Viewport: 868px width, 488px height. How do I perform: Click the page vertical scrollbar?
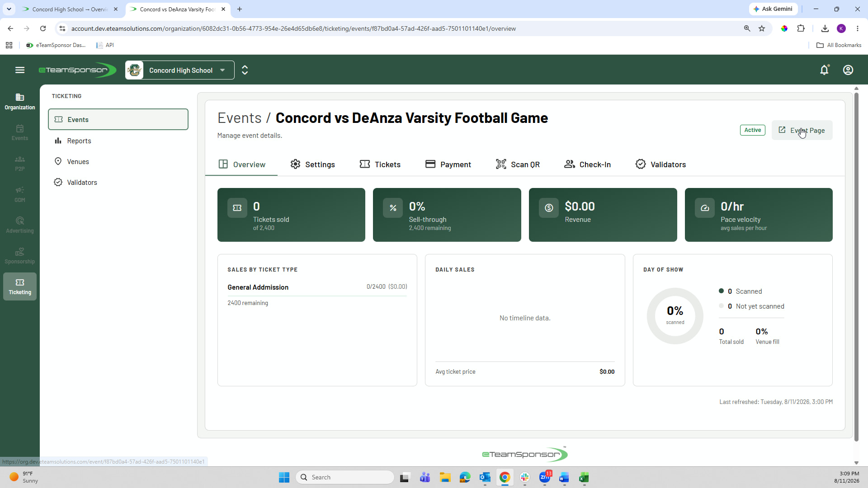pyautogui.click(x=856, y=267)
